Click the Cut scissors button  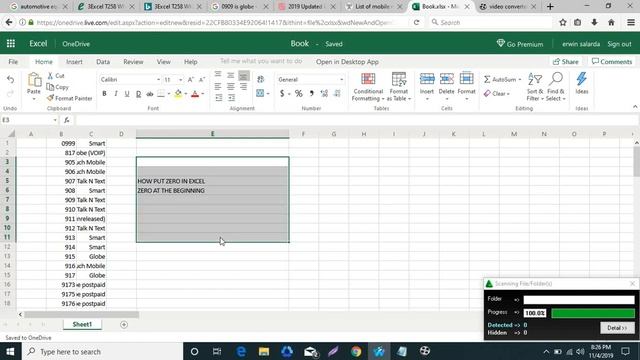[56, 76]
